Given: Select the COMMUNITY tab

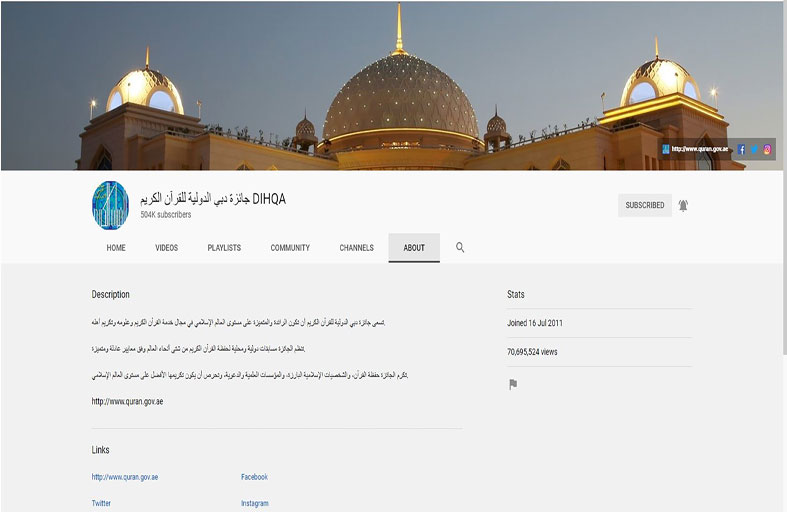Looking at the screenshot, I should tap(290, 248).
